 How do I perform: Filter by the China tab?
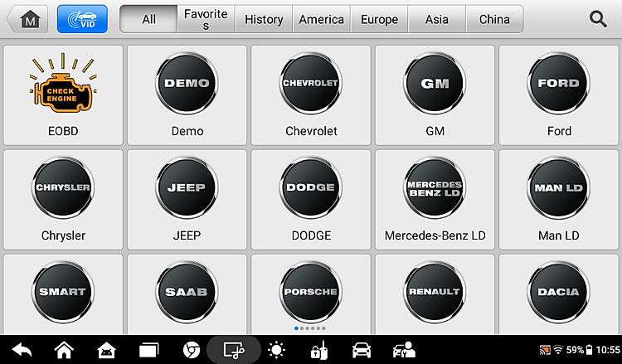click(x=494, y=19)
